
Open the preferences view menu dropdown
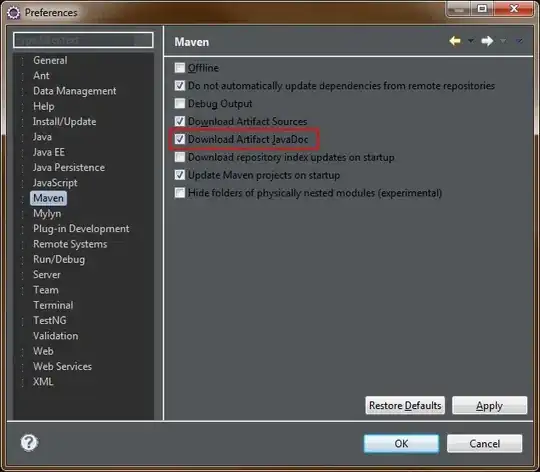pos(519,41)
